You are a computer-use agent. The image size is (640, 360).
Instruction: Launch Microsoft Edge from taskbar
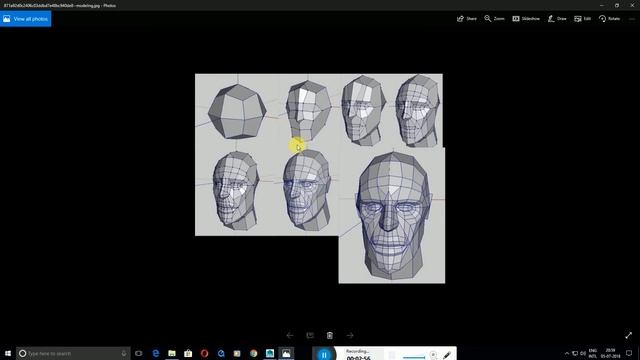pos(156,353)
